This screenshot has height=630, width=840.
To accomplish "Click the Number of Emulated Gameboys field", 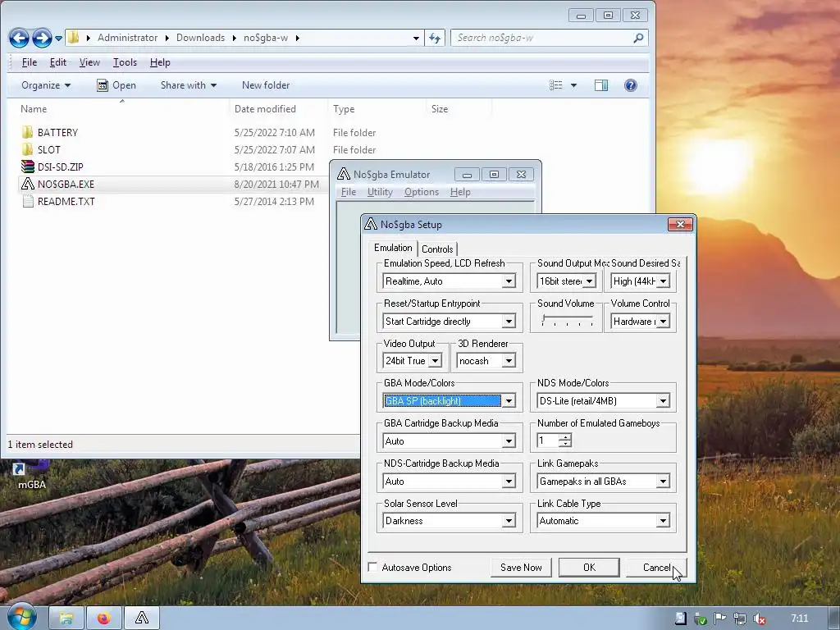I will [x=547, y=441].
